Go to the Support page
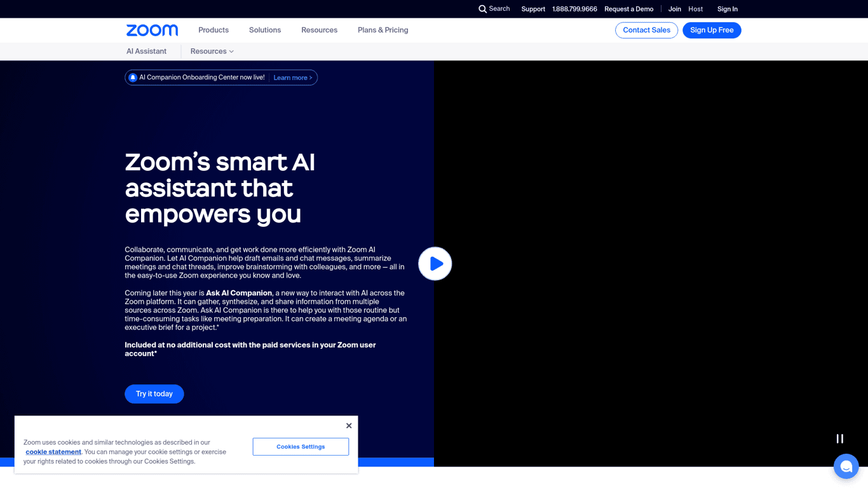Image resolution: width=868 pixels, height=488 pixels. coord(533,9)
